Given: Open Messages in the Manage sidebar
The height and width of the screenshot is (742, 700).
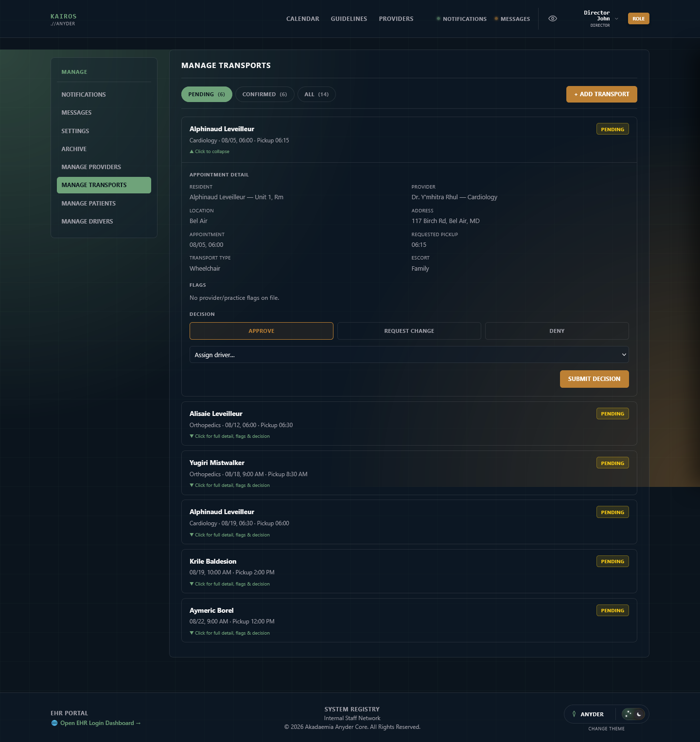Looking at the screenshot, I should [104, 113].
